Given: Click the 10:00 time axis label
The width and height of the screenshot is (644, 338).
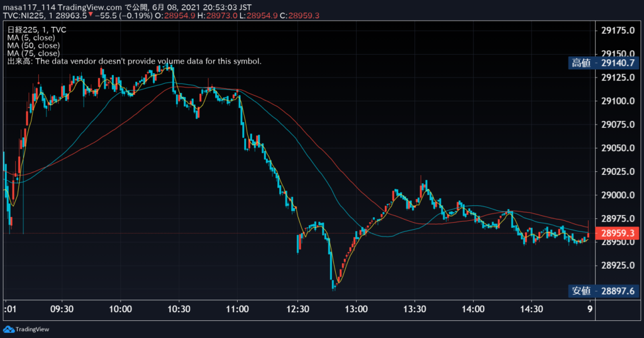Looking at the screenshot, I should tap(120, 309).
